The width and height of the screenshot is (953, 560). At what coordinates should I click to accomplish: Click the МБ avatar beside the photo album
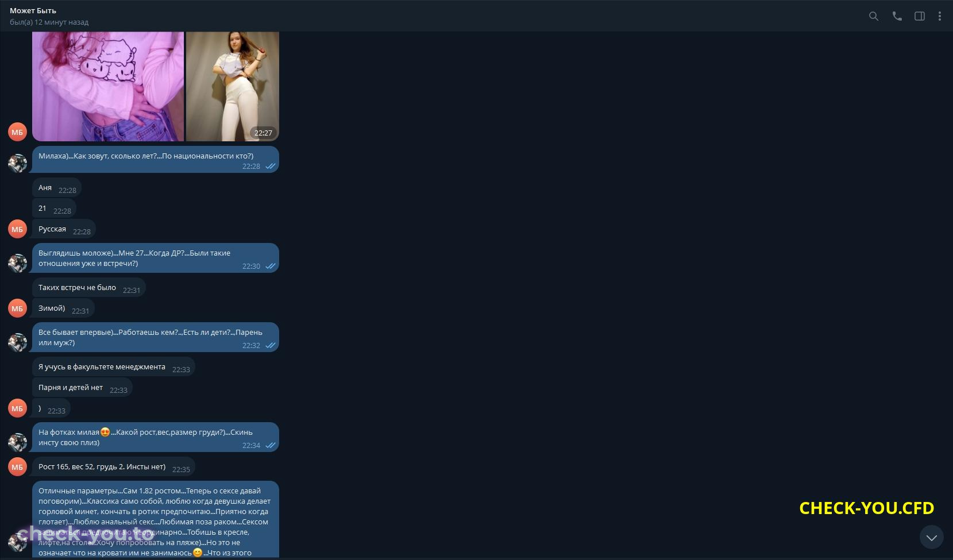[x=17, y=132]
